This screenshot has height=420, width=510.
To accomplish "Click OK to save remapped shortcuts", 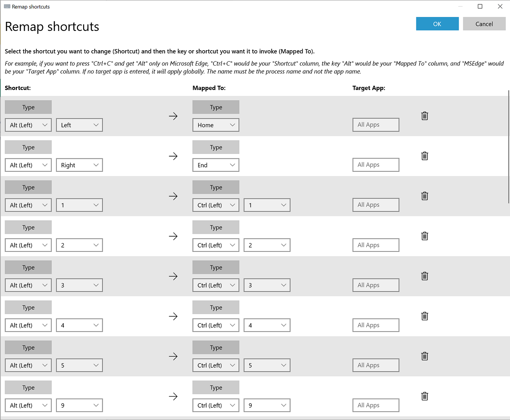I will (437, 24).
